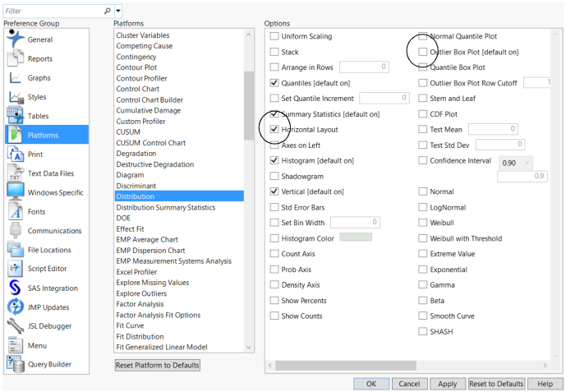This screenshot has height=392, width=566.
Task: Check the SHASH distribution option
Action: (423, 331)
